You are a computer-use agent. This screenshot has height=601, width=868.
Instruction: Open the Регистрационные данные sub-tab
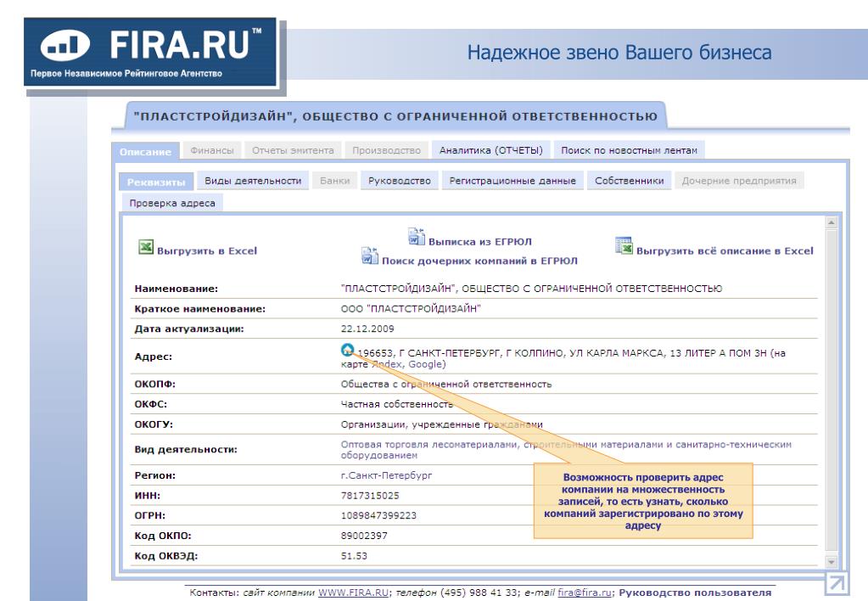click(x=512, y=181)
